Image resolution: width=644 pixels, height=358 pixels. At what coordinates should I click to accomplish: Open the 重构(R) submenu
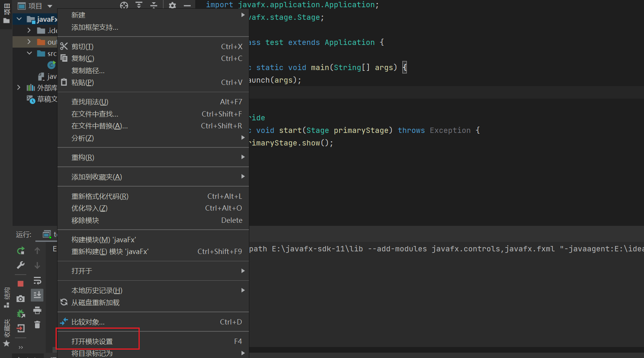[x=153, y=157]
